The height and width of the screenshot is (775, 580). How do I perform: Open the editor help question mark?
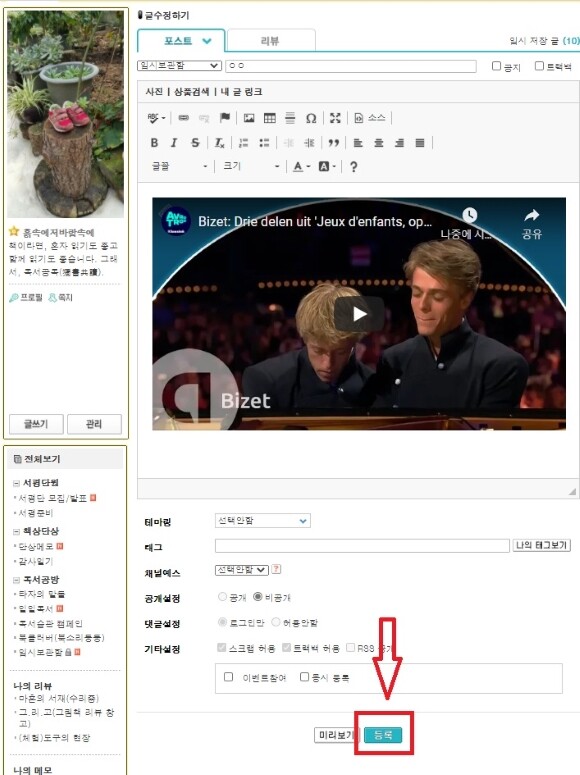tap(353, 167)
